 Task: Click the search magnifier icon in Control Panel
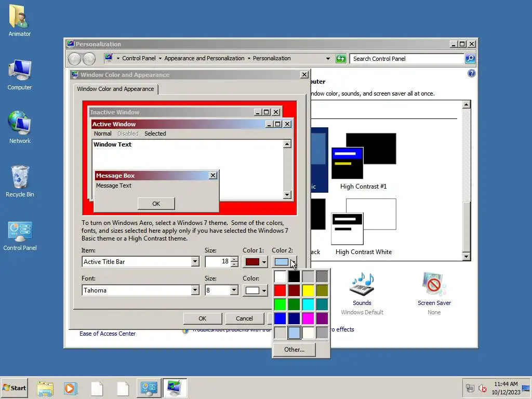470,59
